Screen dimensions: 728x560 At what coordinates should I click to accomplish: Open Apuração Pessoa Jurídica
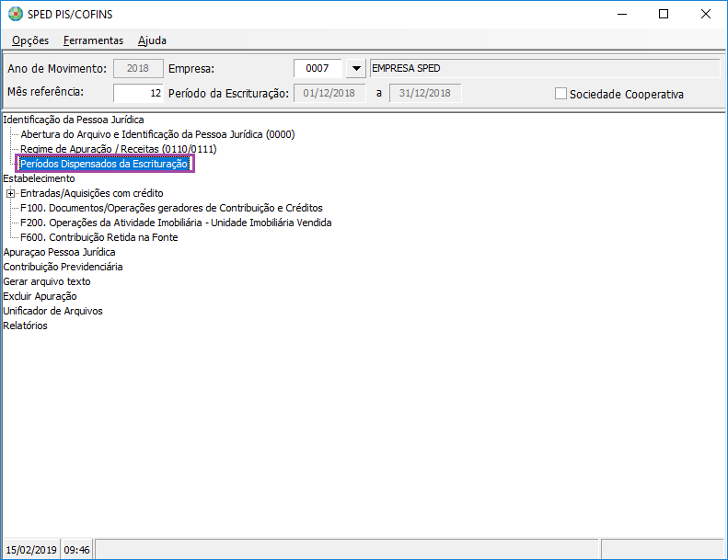[x=59, y=252]
